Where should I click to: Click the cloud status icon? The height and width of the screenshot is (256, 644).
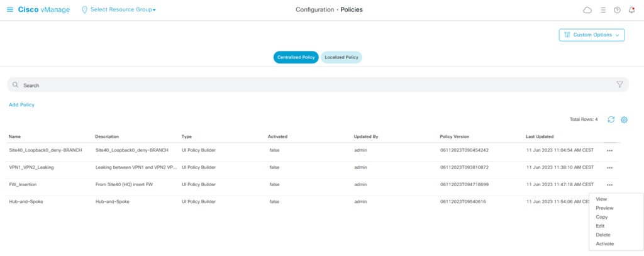[587, 10]
